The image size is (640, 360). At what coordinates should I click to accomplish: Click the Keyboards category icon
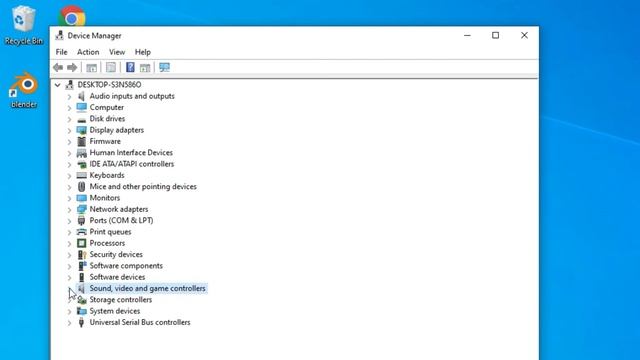tap(81, 175)
